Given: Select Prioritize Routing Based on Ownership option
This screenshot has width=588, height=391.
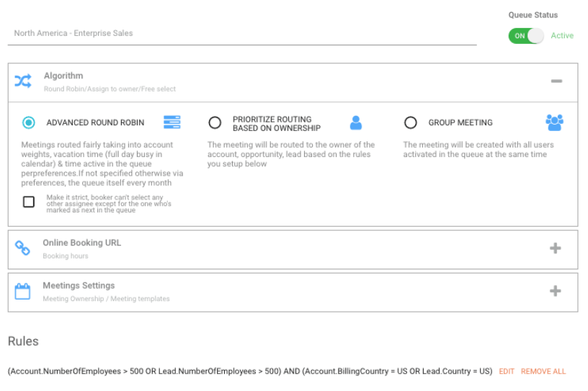Looking at the screenshot, I should [x=215, y=123].
